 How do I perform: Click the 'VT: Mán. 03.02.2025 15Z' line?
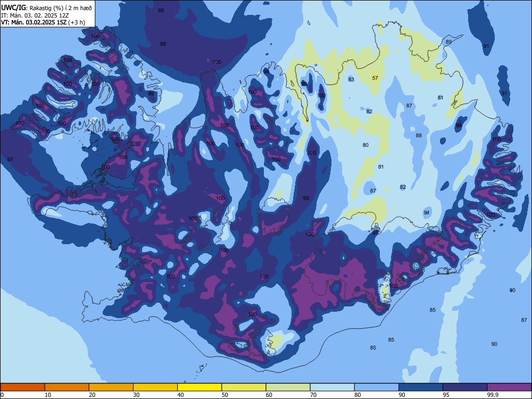(34, 22)
